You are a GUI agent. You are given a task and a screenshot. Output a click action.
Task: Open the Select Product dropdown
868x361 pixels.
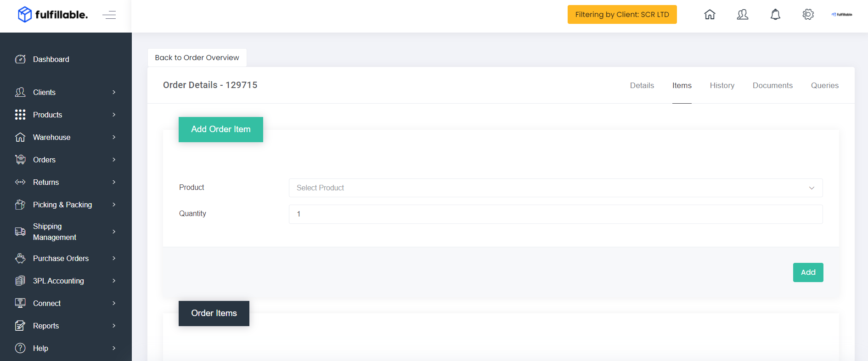[556, 188]
